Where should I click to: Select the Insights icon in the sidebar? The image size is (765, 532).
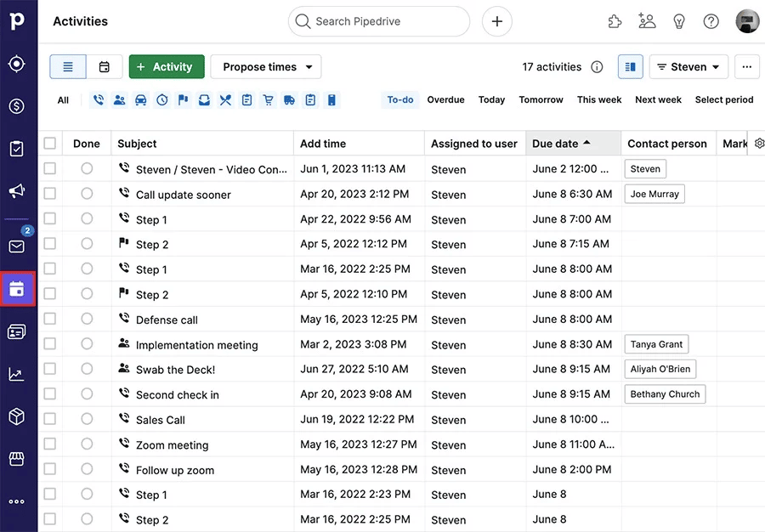(18, 374)
